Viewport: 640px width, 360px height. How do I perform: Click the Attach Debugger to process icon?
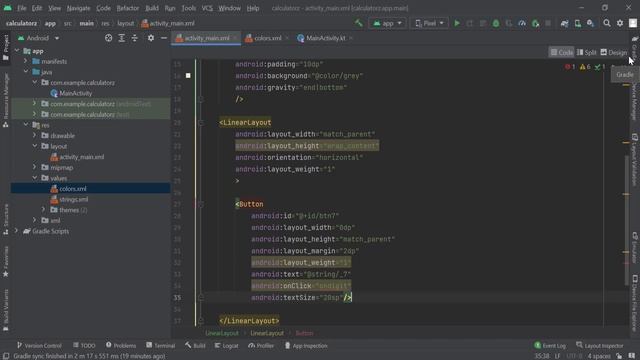point(535,24)
